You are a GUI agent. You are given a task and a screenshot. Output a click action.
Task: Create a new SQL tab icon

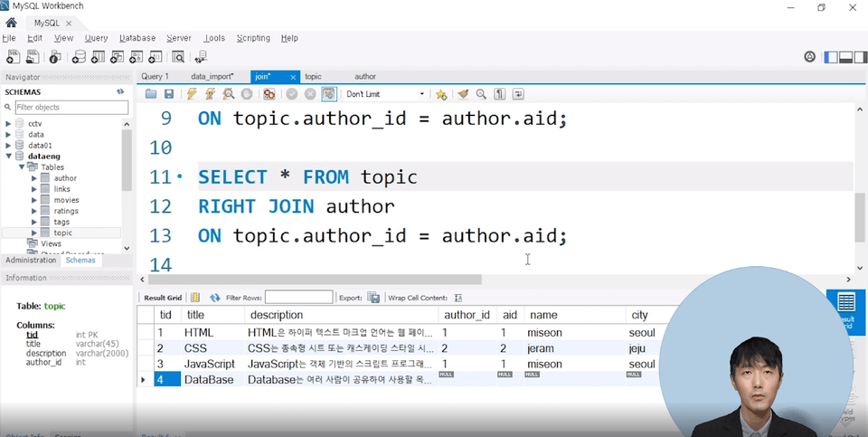(14, 56)
